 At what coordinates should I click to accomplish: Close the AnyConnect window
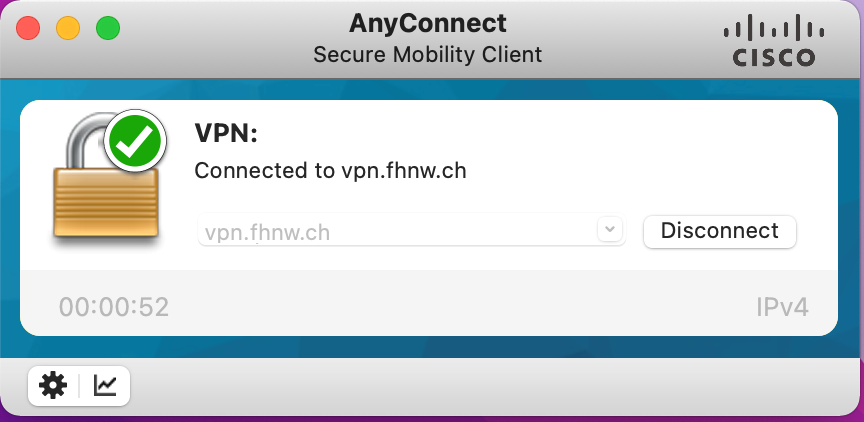tap(28, 28)
